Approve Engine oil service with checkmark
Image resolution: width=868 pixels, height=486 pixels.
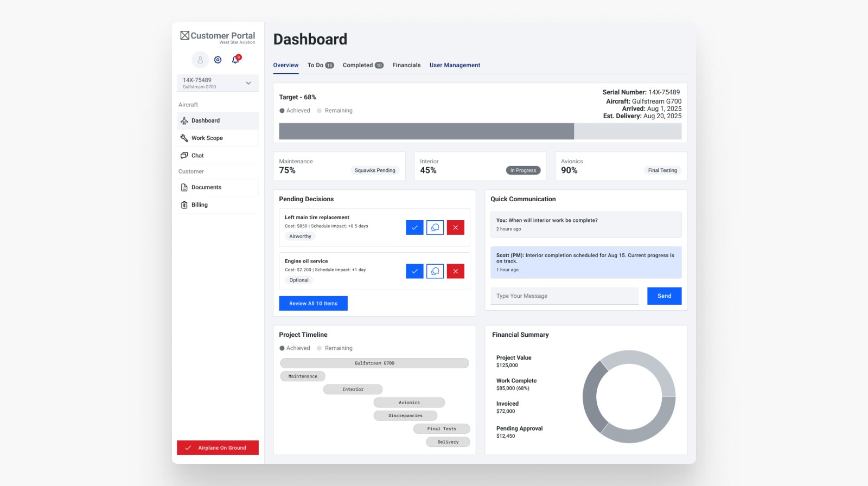[x=414, y=271]
